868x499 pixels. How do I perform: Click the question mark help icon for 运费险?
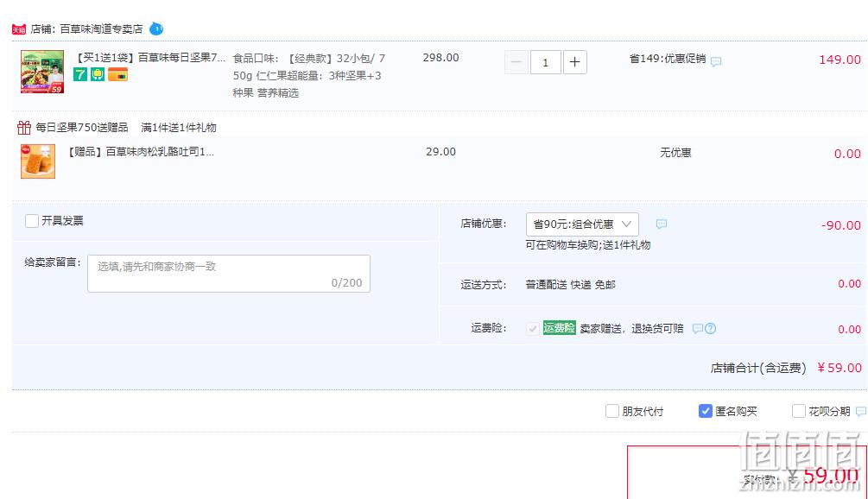click(x=710, y=329)
